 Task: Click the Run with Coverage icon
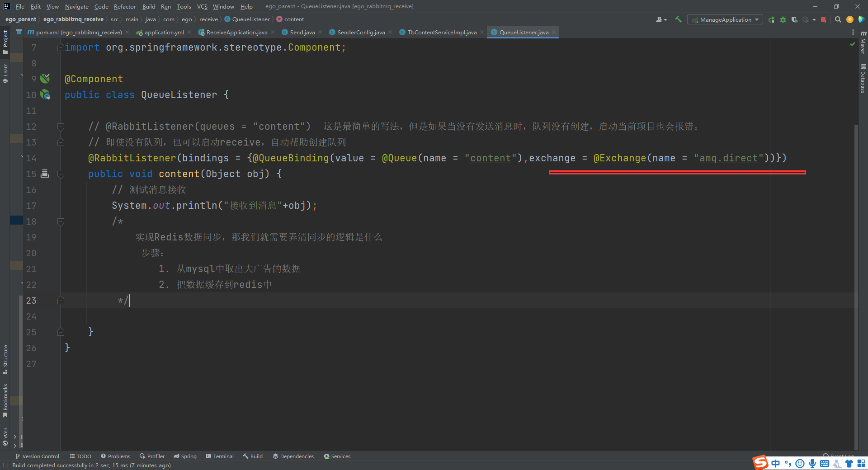(x=794, y=19)
